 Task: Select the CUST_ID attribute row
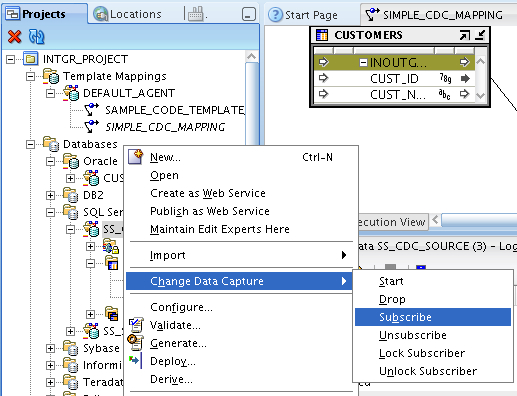(x=394, y=79)
